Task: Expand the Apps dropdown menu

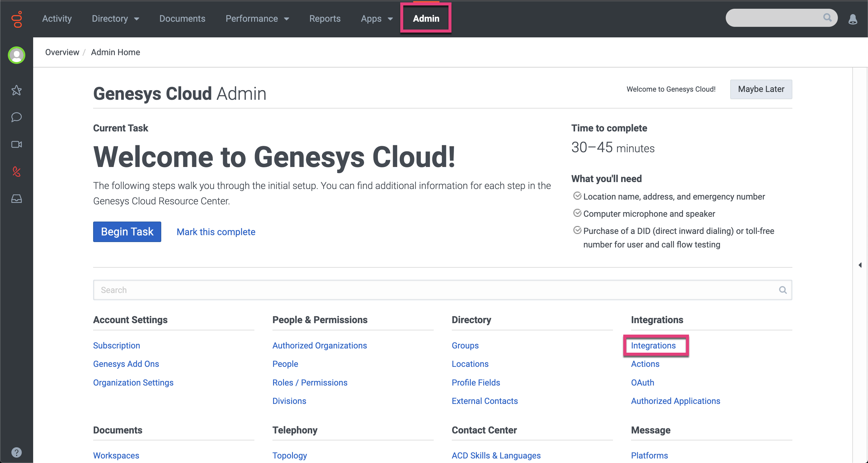Action: click(x=377, y=18)
